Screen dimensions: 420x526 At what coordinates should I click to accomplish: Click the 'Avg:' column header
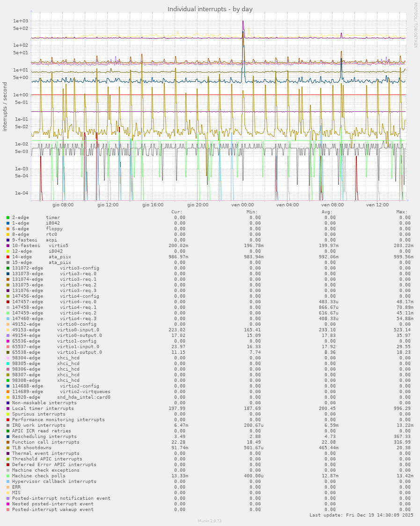coord(327,212)
